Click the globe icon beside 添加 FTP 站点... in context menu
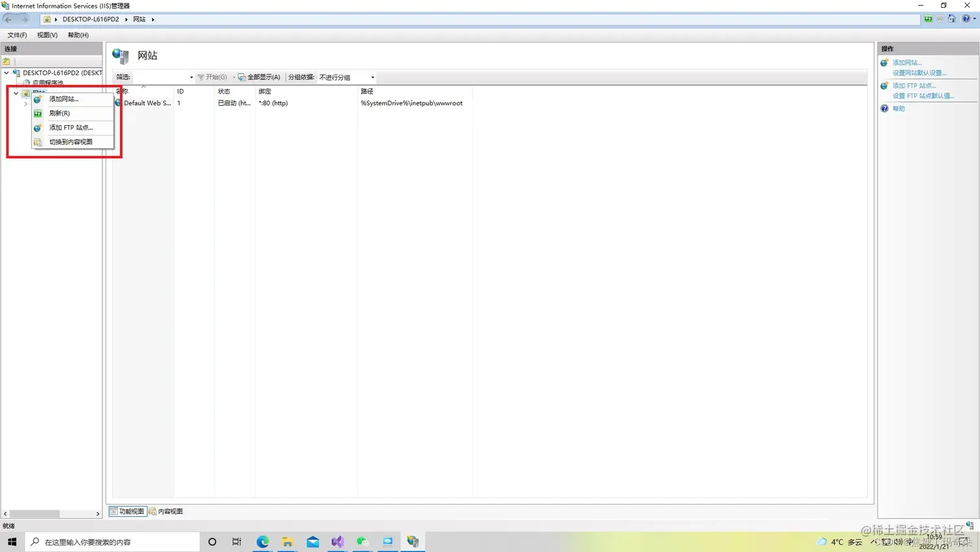 pos(38,128)
